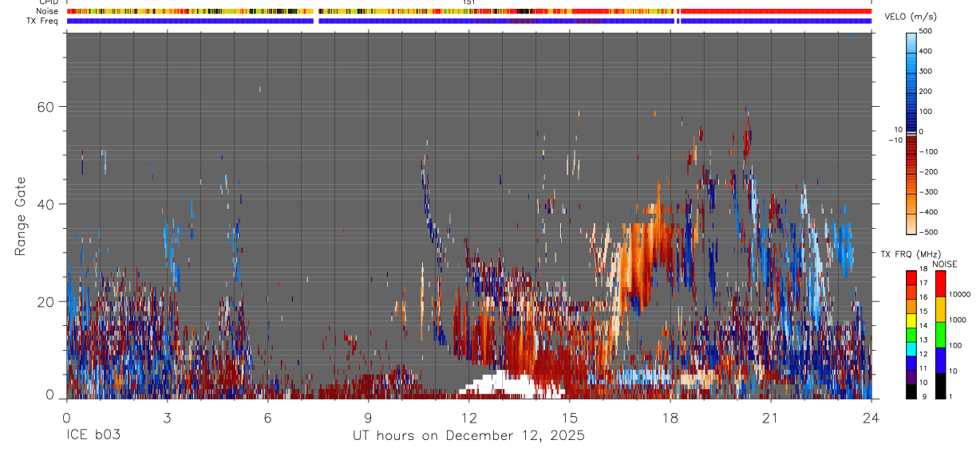The image size is (980, 452).
Task: Select the 14 MHz frequency label
Action: pyautogui.click(x=924, y=326)
